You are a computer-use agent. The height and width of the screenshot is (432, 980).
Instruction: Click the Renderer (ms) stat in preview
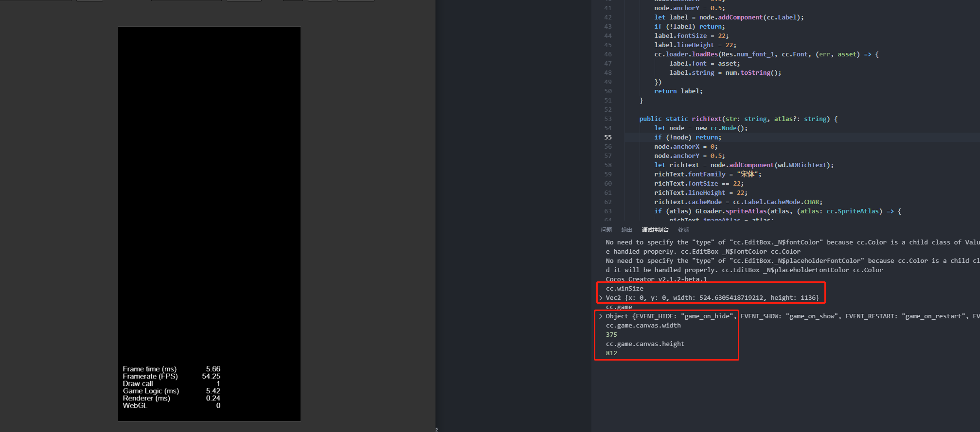pos(171,398)
